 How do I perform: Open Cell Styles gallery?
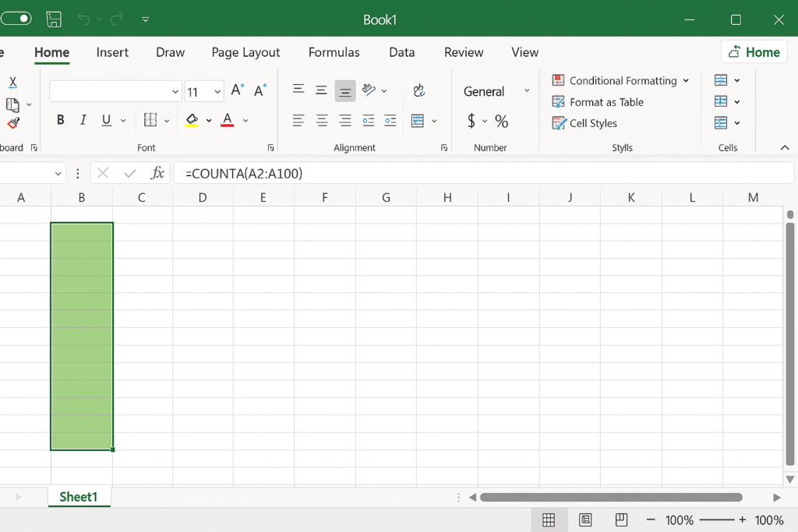point(584,123)
